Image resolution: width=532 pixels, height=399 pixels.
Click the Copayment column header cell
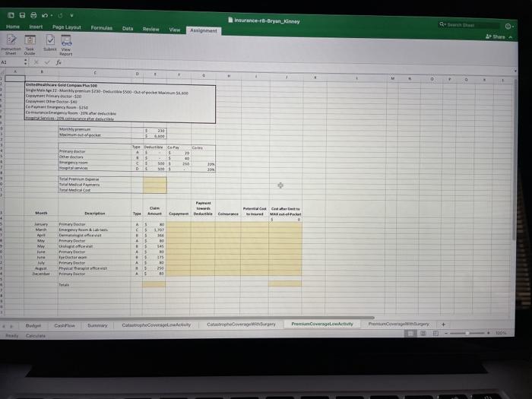179,214
